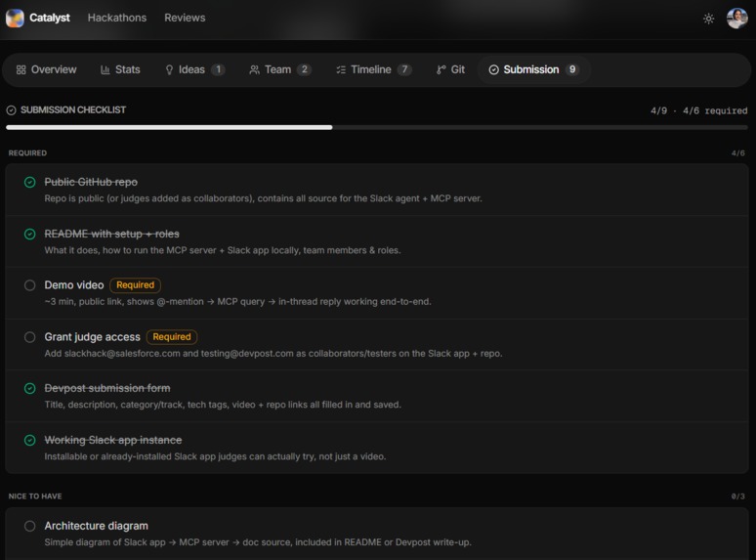Click the Catalyst brand name
This screenshot has height=560, width=756.
tap(50, 18)
